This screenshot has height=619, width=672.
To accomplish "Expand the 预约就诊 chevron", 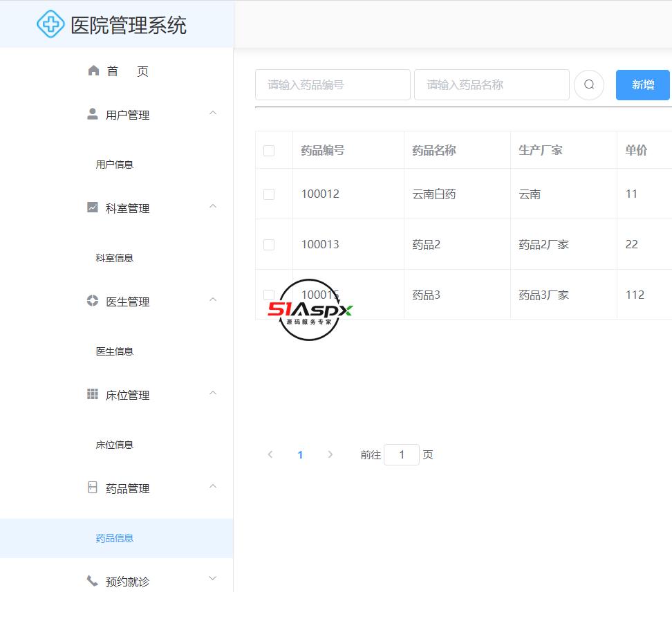I will click(x=212, y=579).
